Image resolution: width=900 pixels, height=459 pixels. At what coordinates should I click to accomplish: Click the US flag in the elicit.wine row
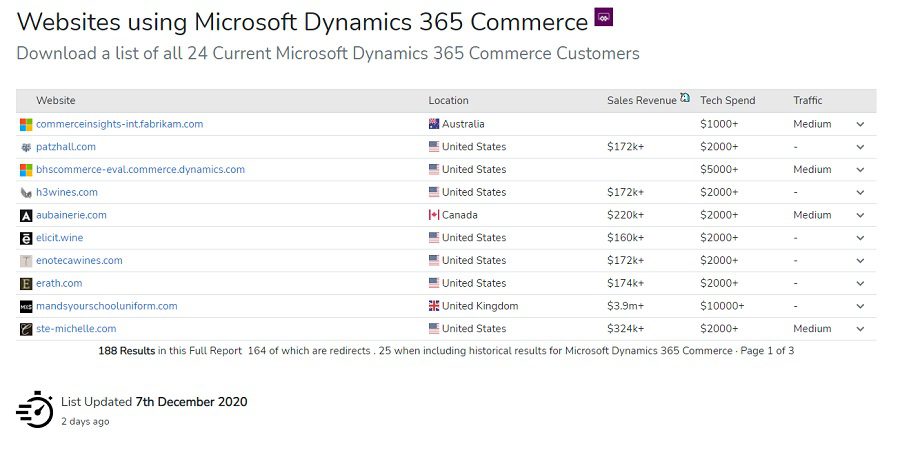[434, 238]
